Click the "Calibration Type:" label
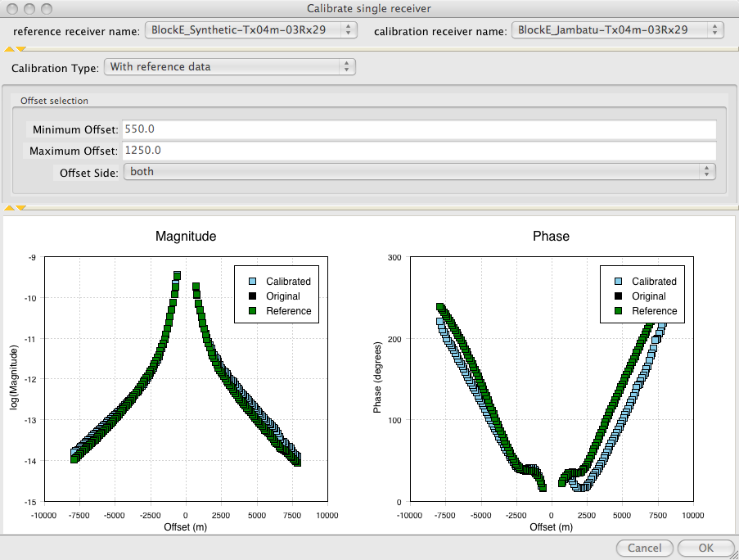739x560 pixels. coord(55,68)
